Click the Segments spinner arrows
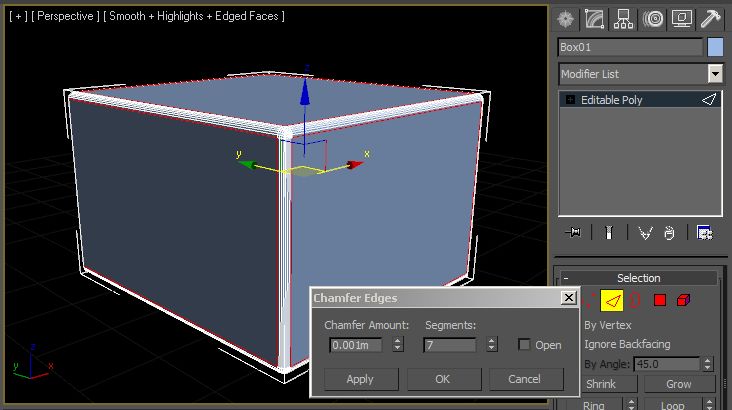732x410 pixels. click(491, 345)
